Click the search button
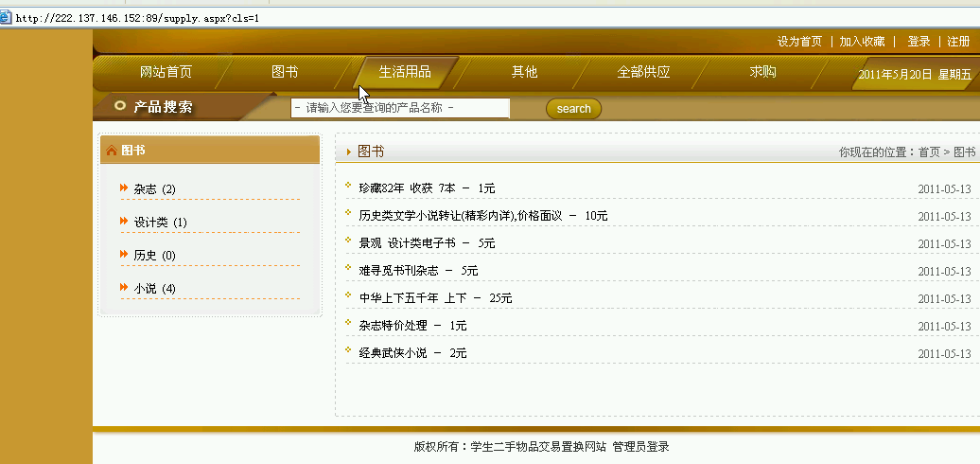This screenshot has height=464, width=980. pos(574,108)
